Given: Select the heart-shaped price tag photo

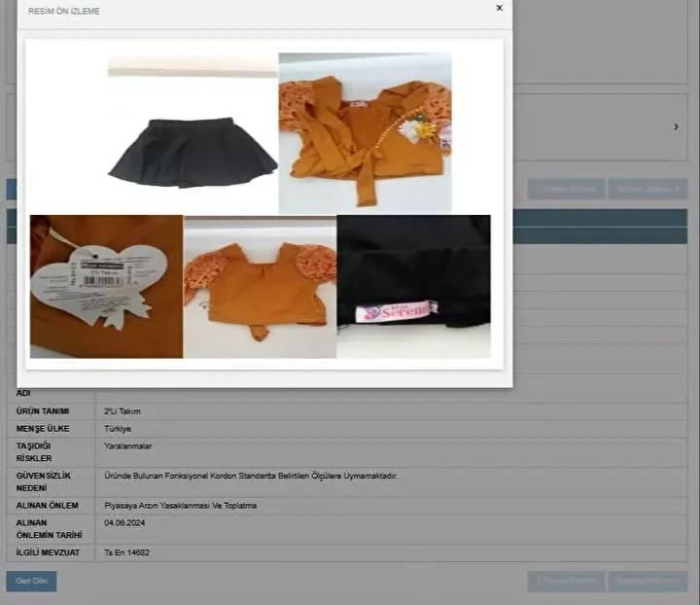Looking at the screenshot, I should pyautogui.click(x=106, y=286).
